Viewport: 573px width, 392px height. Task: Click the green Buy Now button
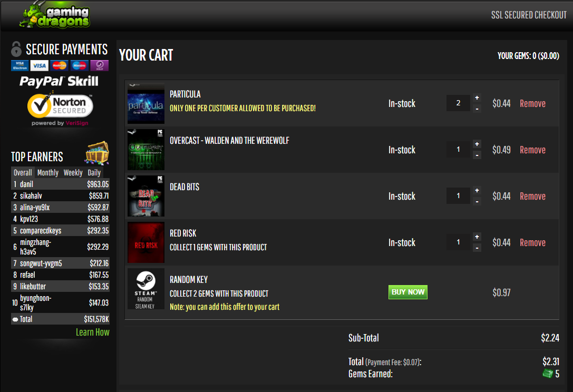click(408, 292)
